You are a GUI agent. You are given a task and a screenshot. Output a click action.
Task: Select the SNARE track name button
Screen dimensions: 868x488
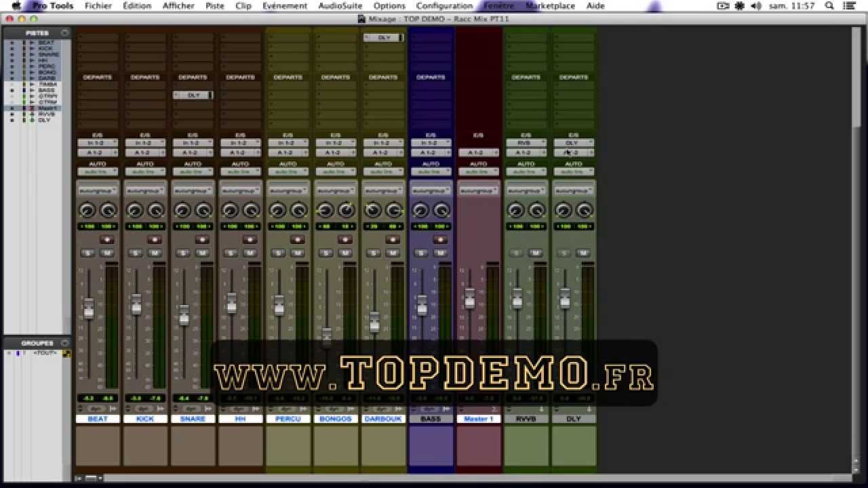click(x=193, y=419)
